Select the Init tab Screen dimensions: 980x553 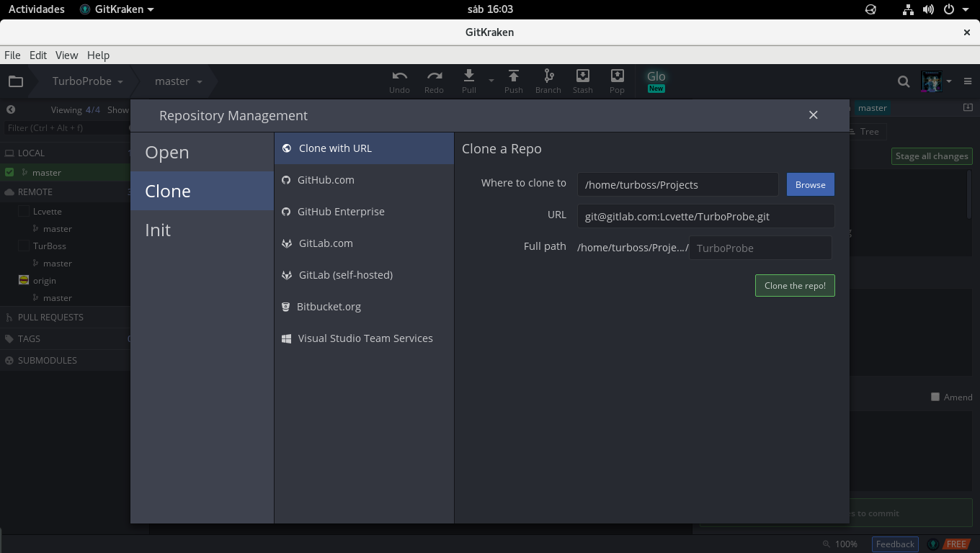pos(202,230)
